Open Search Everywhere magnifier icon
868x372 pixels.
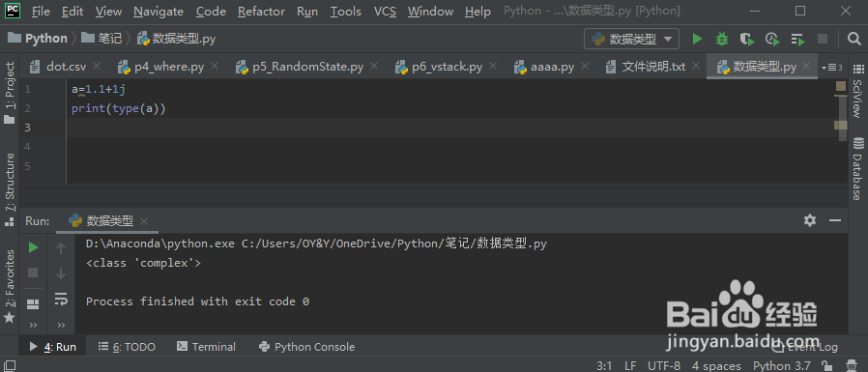click(x=854, y=39)
